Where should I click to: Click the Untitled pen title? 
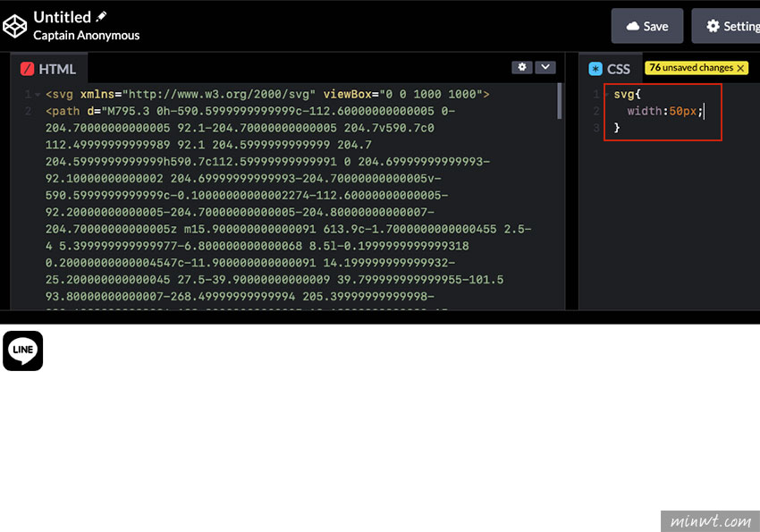pyautogui.click(x=62, y=17)
